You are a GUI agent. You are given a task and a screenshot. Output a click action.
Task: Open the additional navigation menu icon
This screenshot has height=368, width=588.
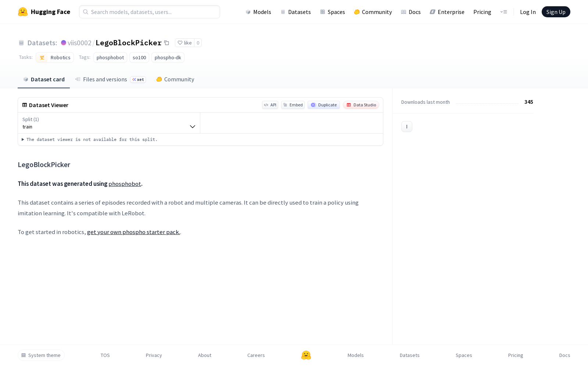coord(503,12)
